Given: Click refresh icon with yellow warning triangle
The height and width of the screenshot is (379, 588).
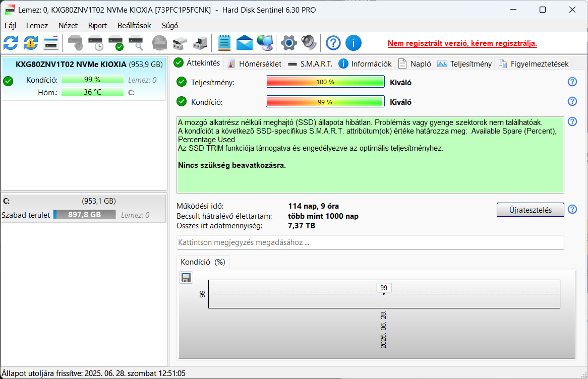Looking at the screenshot, I should coord(31,43).
